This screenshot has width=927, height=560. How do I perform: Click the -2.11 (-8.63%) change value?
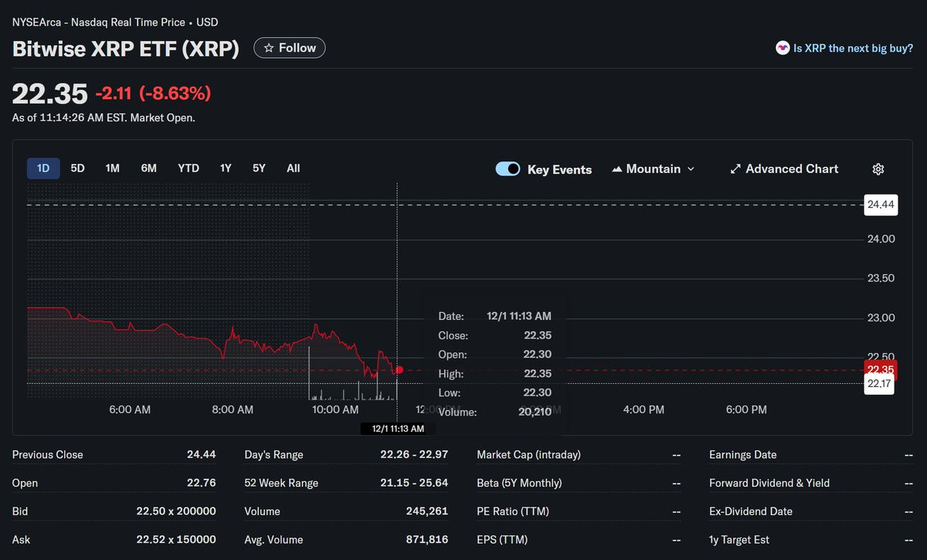tap(153, 93)
